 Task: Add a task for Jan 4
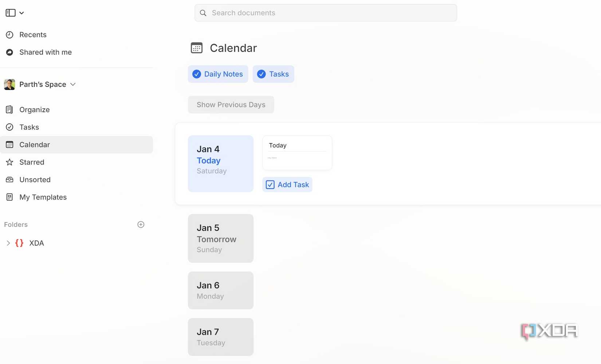(x=287, y=185)
